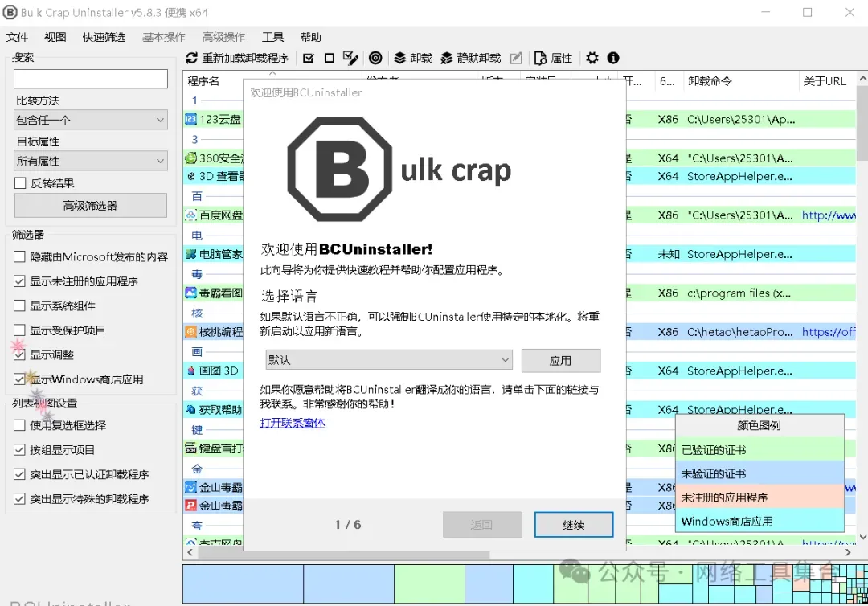
Task: Click the 高级筛选器 button
Action: click(x=91, y=205)
